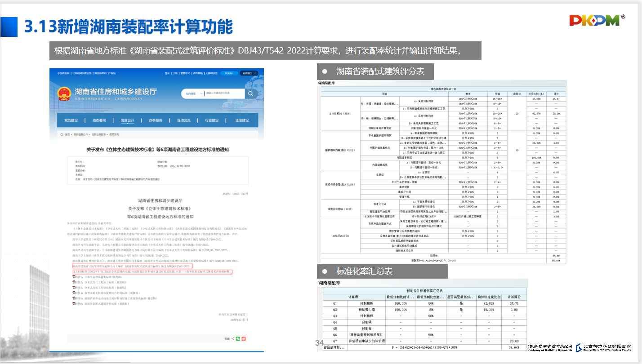Image resolution: width=642 pixels, height=364 pixels.
Task: Click the slide title 3.13新增湖南装配率计算功能
Action: (x=129, y=27)
